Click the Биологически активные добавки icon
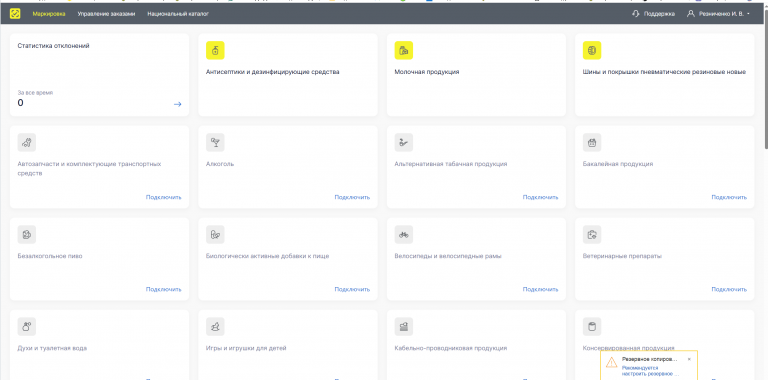Screen dimensions: 768x380 tap(215, 235)
